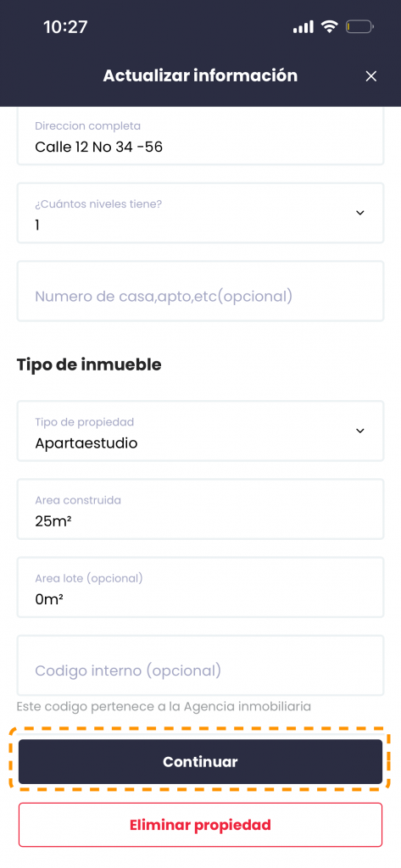Screen dimensions: 401x868
Task: Open the Tipo de propiedad chevron
Action: coord(360,431)
